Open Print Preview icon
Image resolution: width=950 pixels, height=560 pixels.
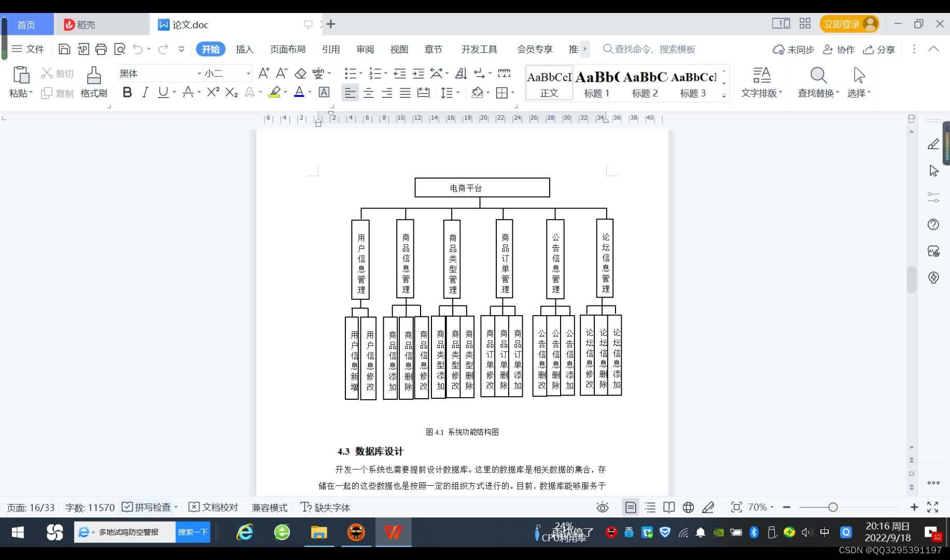pos(120,49)
